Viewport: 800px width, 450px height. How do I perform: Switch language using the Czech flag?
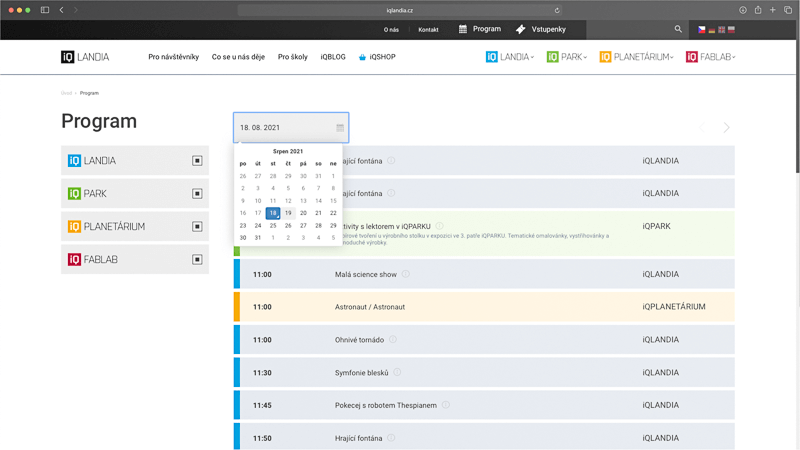click(702, 30)
